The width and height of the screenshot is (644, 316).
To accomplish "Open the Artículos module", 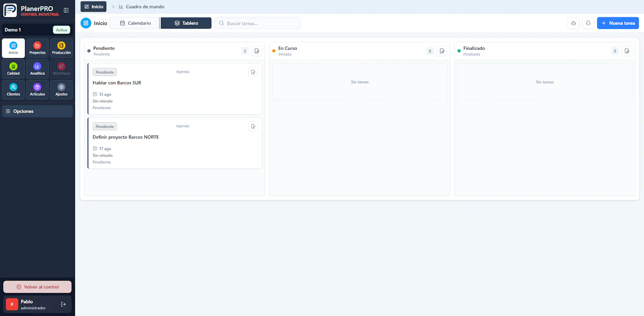I will (x=37, y=90).
